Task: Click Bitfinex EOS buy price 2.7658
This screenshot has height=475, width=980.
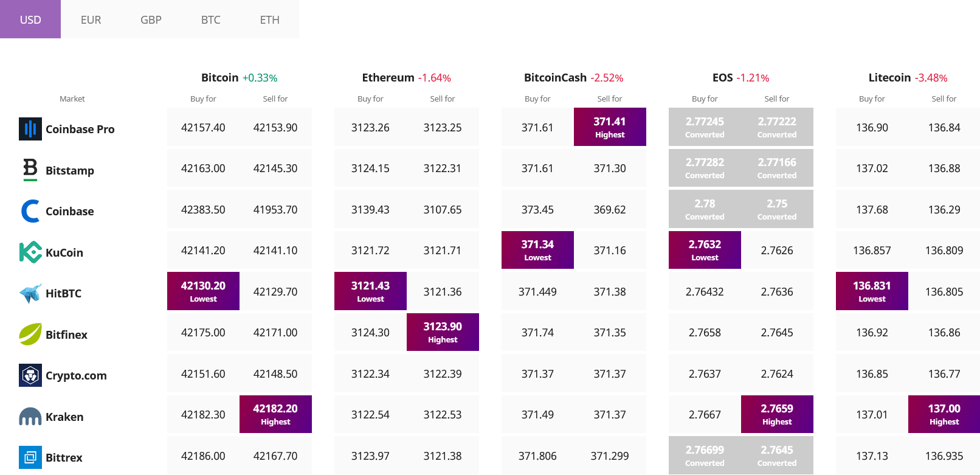Action: 705,333
